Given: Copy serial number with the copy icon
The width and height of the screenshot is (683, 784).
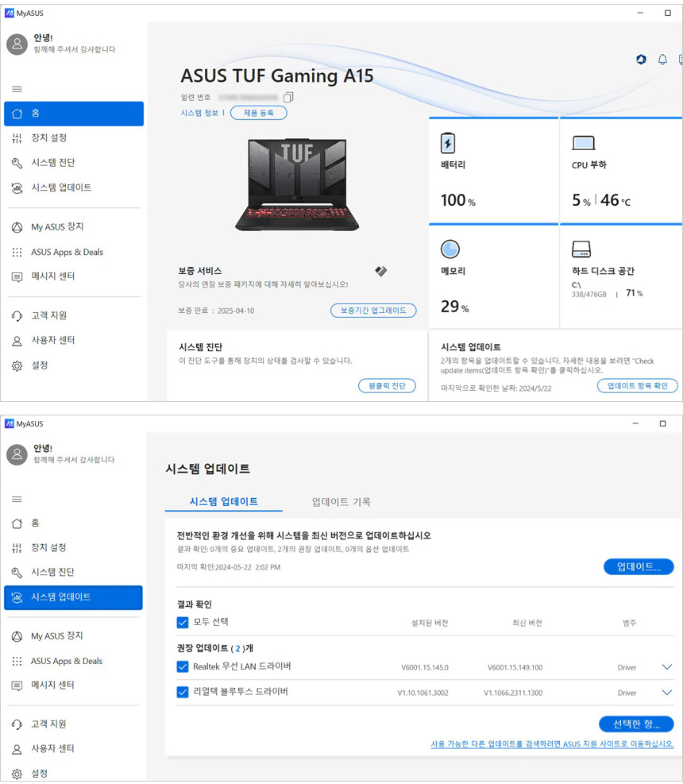Looking at the screenshot, I should tap(288, 97).
